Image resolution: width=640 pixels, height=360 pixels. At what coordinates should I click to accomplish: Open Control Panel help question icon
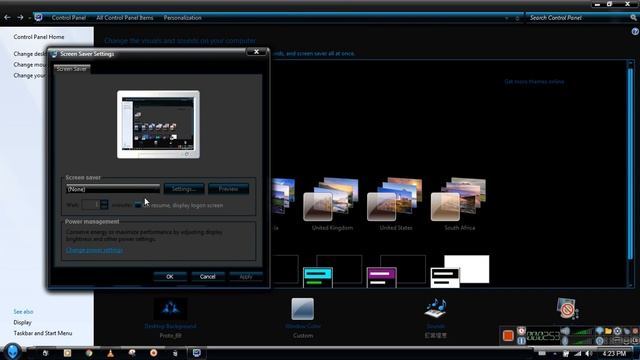coord(635,31)
